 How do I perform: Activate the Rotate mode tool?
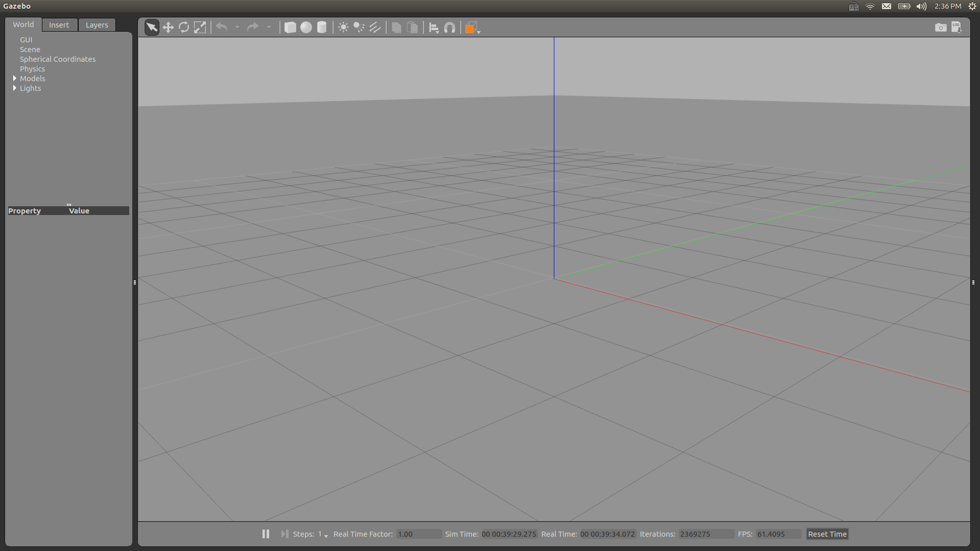tap(184, 28)
